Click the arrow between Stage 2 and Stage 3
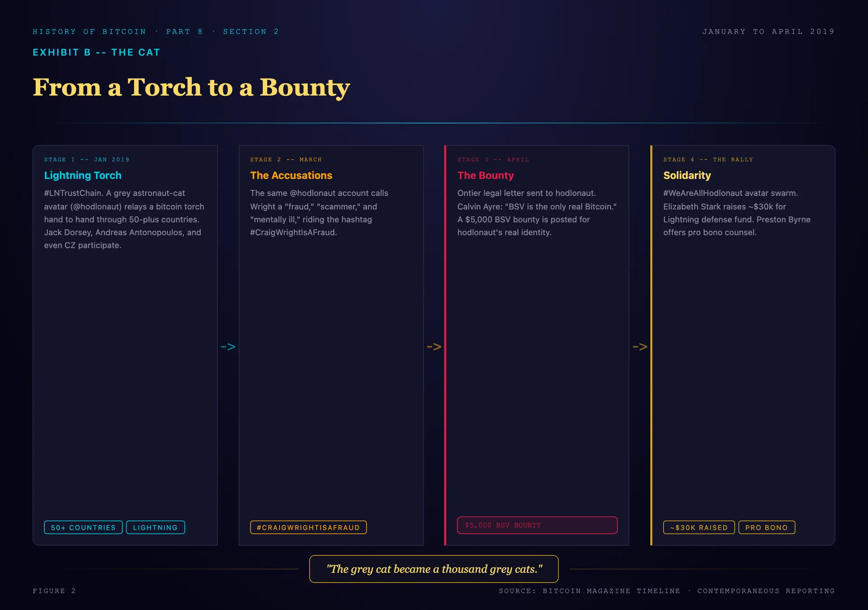The image size is (868, 610). pos(434,347)
